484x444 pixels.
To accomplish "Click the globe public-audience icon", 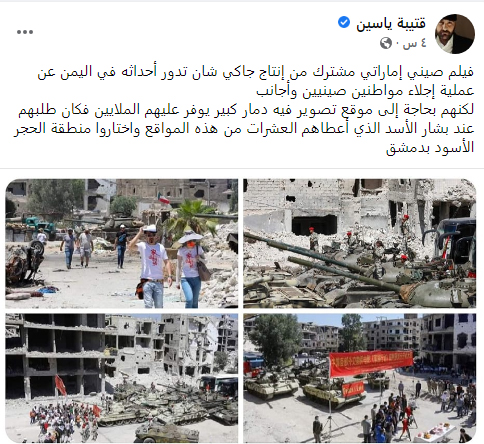I will pyautogui.click(x=386, y=43).
